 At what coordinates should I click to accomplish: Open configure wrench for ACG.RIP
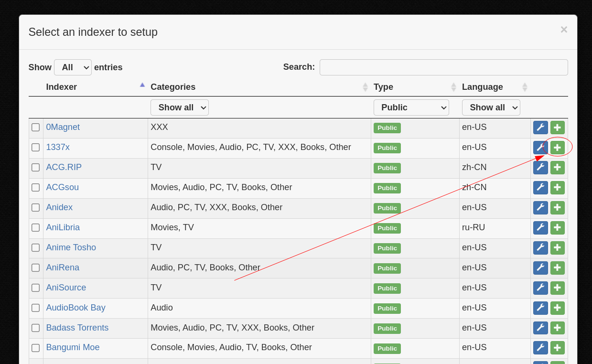(x=540, y=168)
